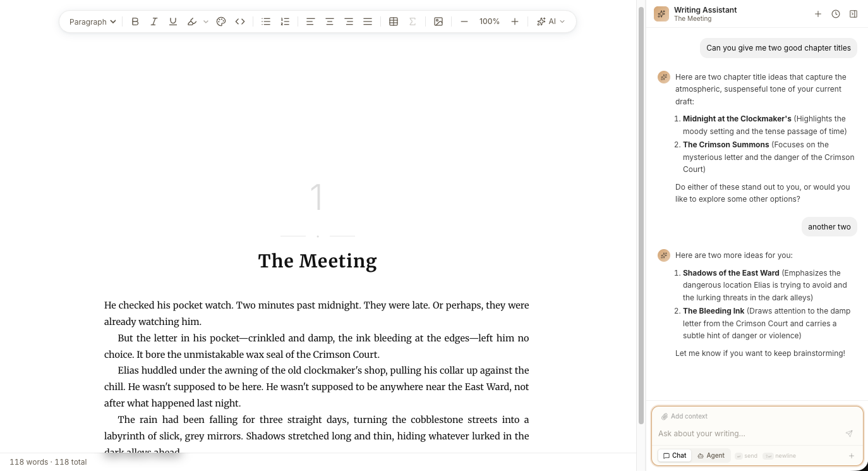This screenshot has height=471, width=868.
Task: Click 'The Meeting' subtitle in assistant header
Action: [x=692, y=19]
